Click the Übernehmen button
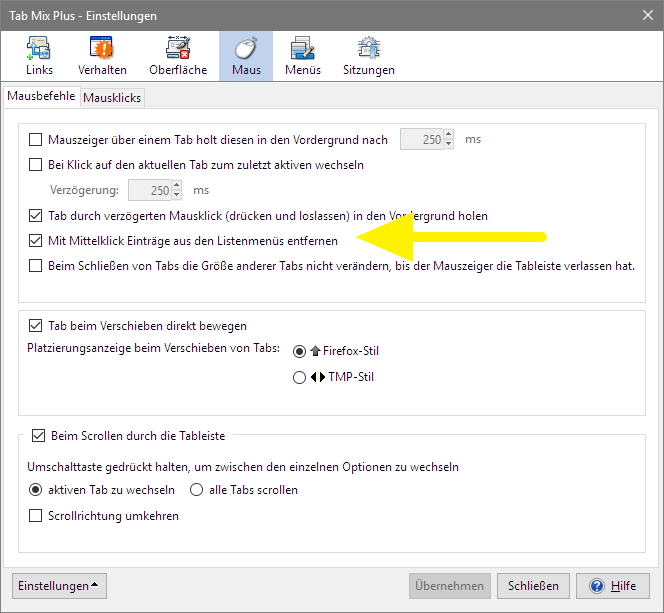This screenshot has width=664, height=613. pyautogui.click(x=450, y=586)
